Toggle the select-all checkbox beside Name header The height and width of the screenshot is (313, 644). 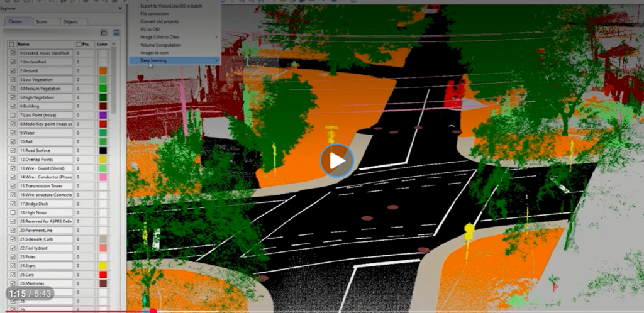12,45
